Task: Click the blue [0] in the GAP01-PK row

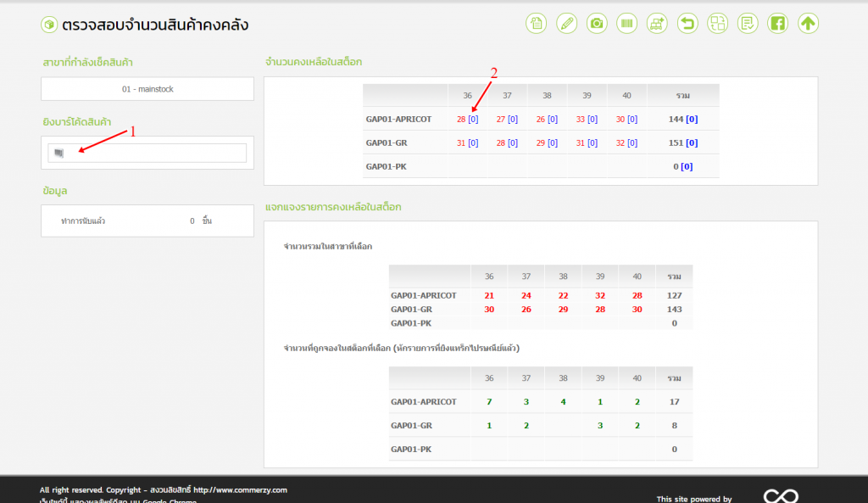Action: pyautogui.click(x=687, y=167)
